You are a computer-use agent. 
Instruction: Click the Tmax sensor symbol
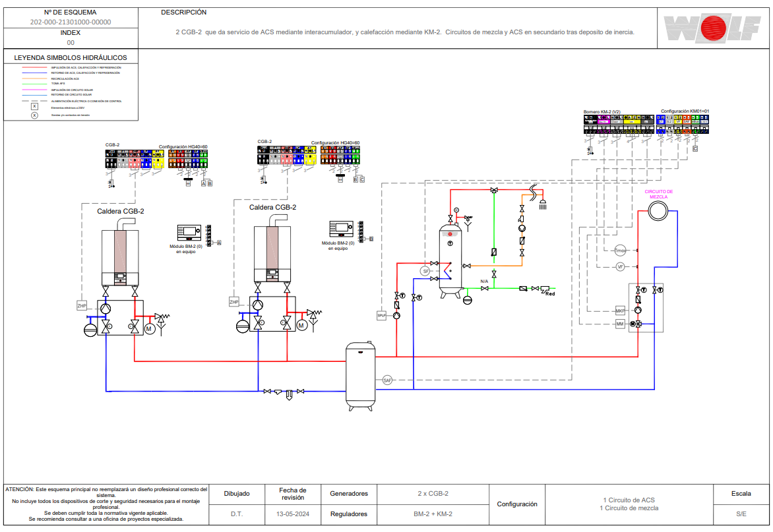point(620,251)
